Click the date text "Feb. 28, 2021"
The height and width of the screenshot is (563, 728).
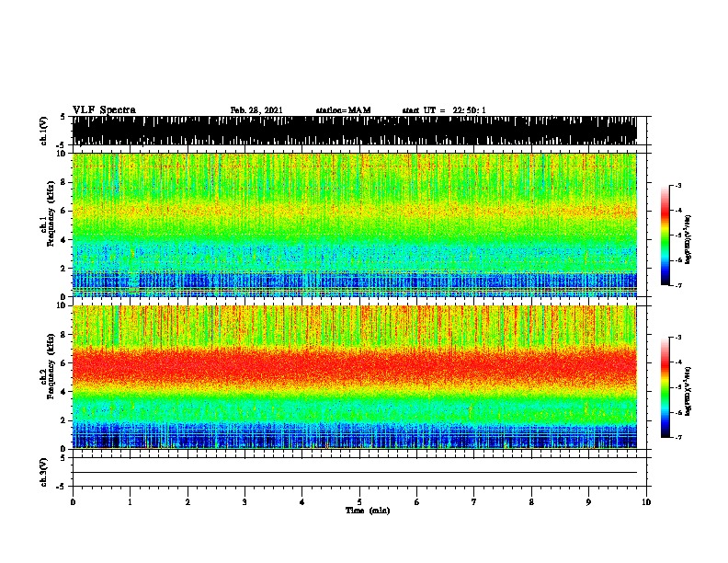click(x=256, y=110)
